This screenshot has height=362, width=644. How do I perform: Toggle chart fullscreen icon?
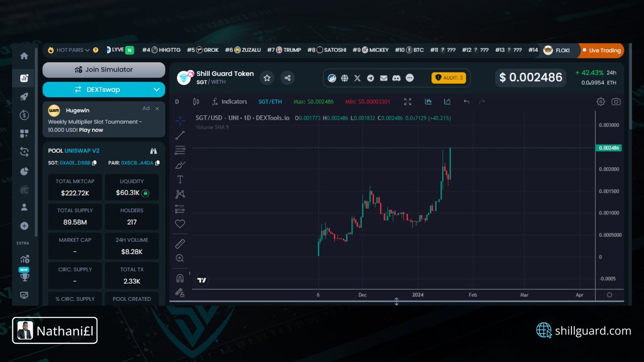[x=407, y=101]
